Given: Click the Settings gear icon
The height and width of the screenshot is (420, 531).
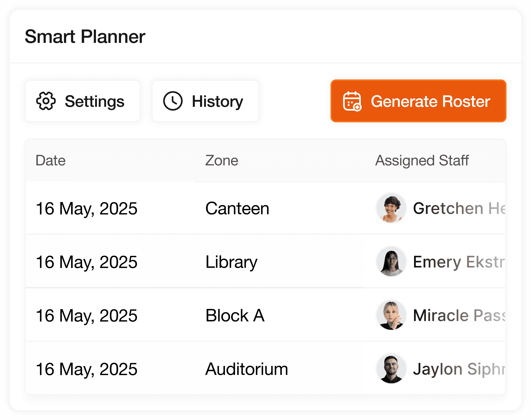Looking at the screenshot, I should [x=46, y=101].
